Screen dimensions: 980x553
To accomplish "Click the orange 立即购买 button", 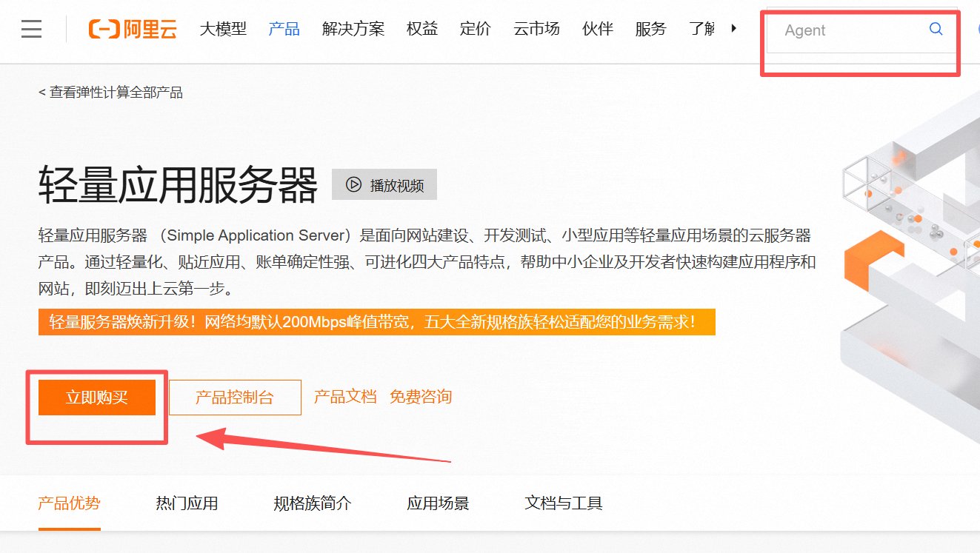I will pos(97,398).
